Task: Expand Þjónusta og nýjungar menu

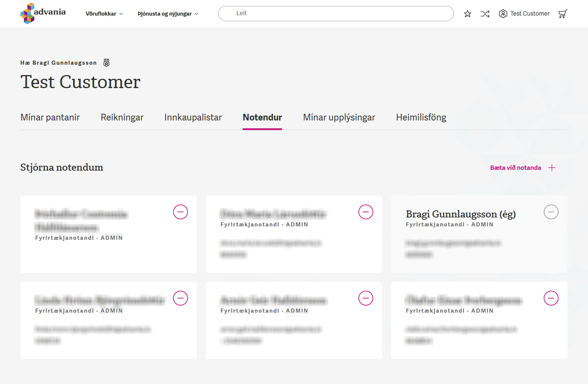Action: [x=168, y=14]
